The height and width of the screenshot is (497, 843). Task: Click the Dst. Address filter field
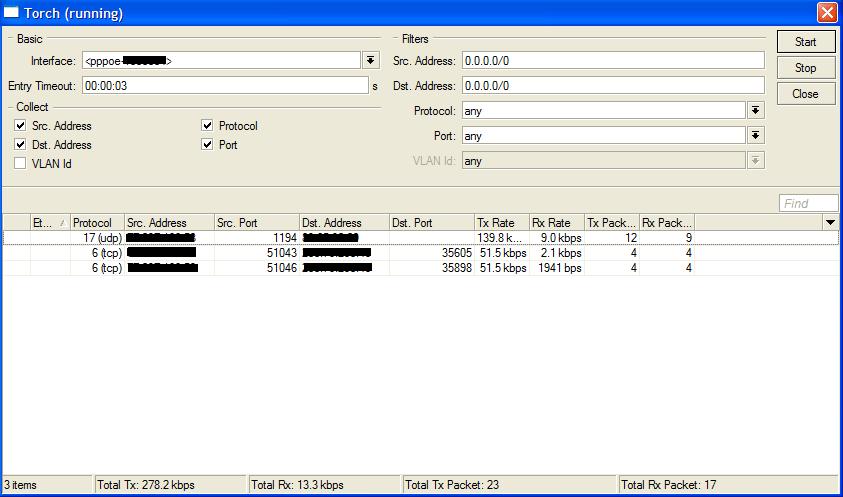point(613,86)
